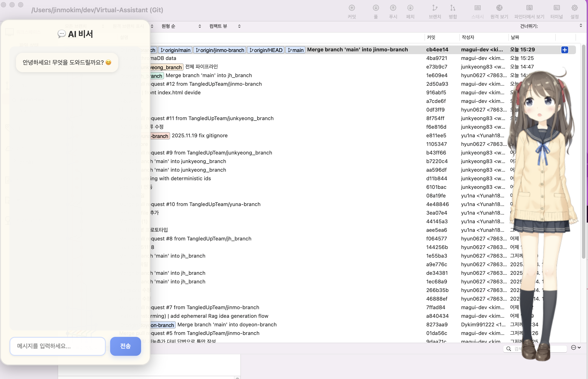Open the sort order (원형 순) dropdown
The height and width of the screenshot is (379, 588).
point(181,26)
